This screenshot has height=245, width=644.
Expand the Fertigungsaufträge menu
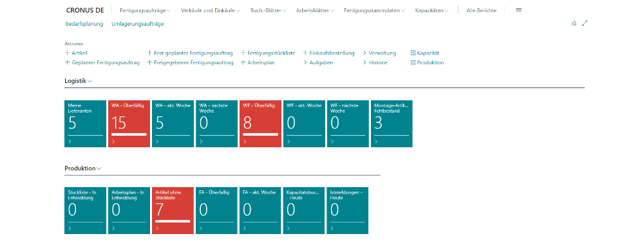(146, 11)
